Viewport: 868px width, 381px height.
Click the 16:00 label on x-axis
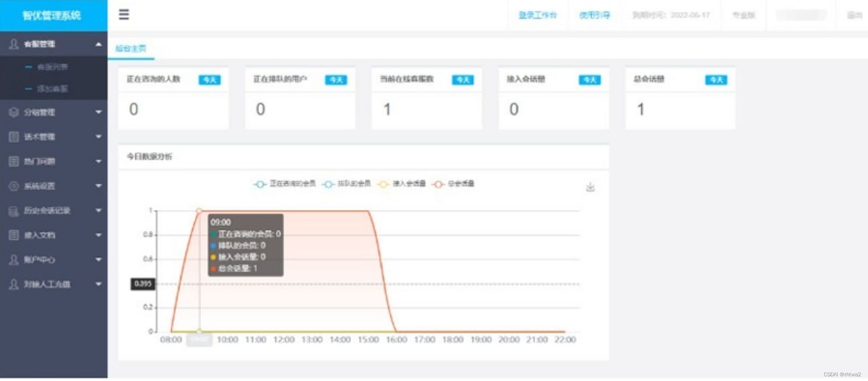point(396,340)
